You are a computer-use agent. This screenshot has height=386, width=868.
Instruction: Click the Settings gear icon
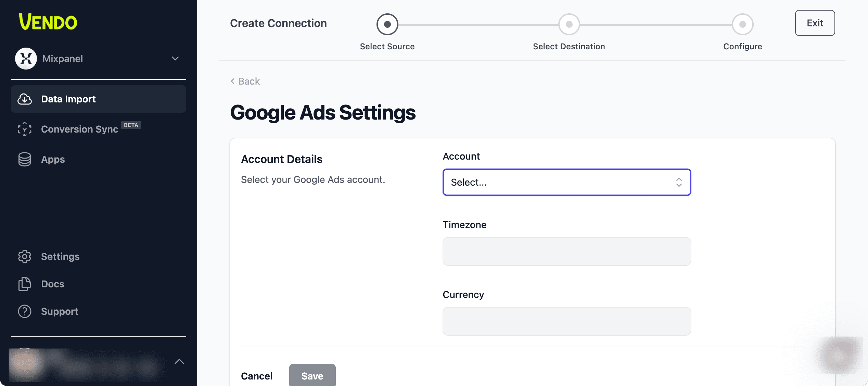(x=25, y=257)
